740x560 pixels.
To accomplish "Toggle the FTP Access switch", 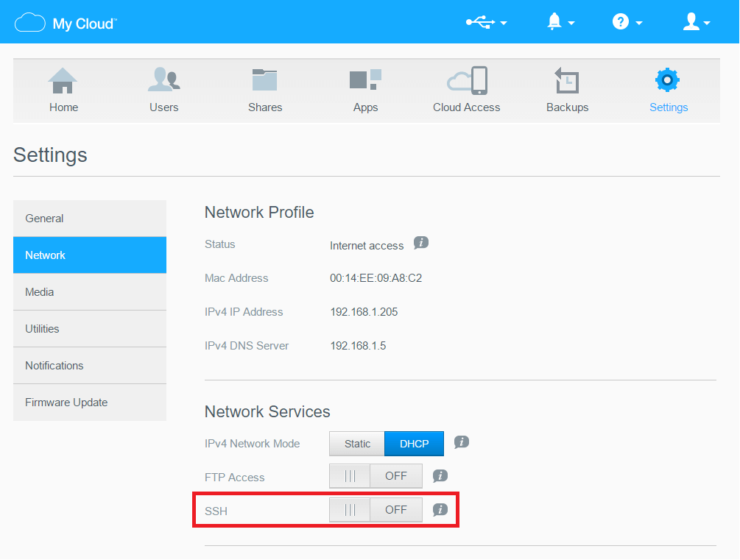I will coord(376,476).
